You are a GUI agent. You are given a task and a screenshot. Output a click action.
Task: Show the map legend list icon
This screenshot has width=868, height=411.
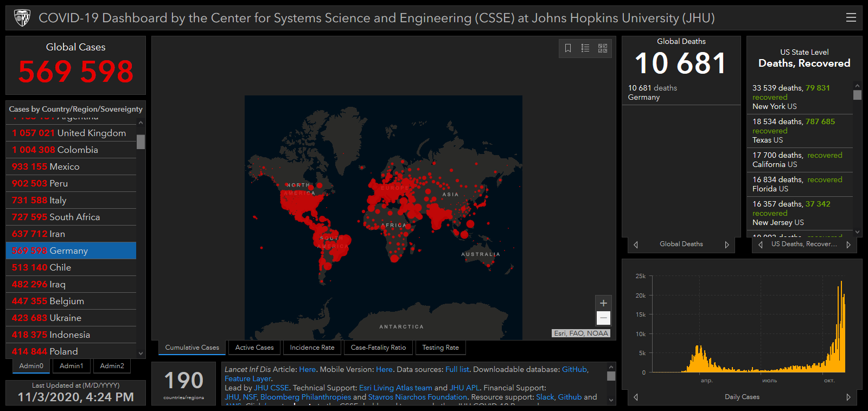click(x=585, y=48)
